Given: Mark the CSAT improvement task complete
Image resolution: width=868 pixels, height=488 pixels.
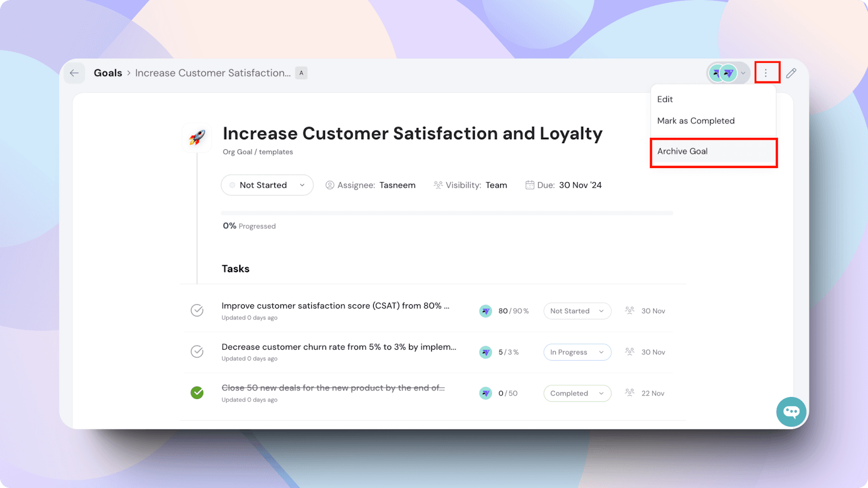Looking at the screenshot, I should 197,310.
